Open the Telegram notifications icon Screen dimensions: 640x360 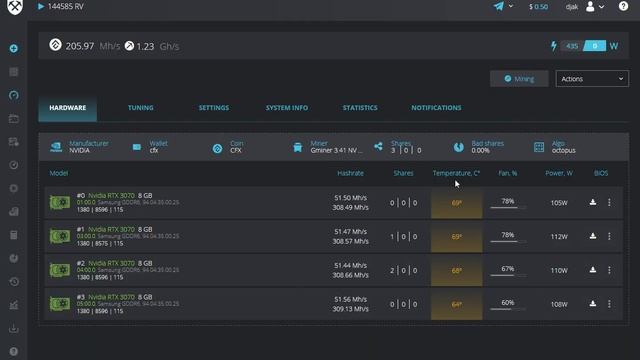pos(499,6)
